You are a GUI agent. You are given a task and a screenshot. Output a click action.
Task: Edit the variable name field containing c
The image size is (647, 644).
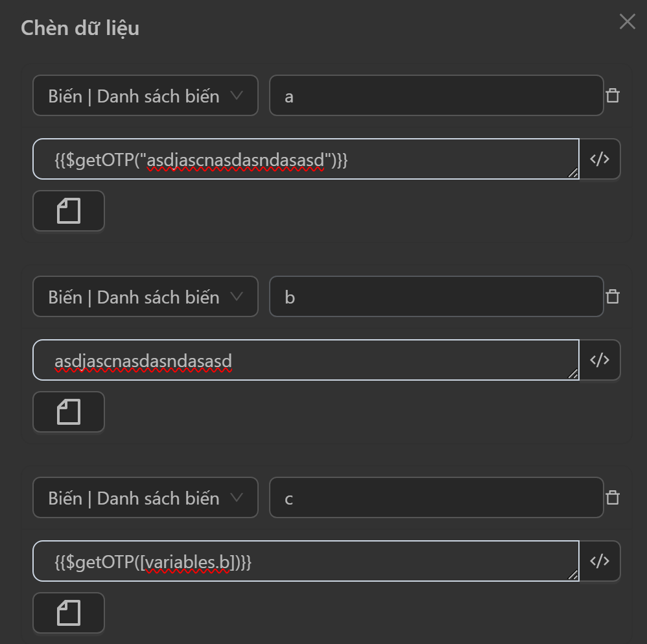click(436, 498)
